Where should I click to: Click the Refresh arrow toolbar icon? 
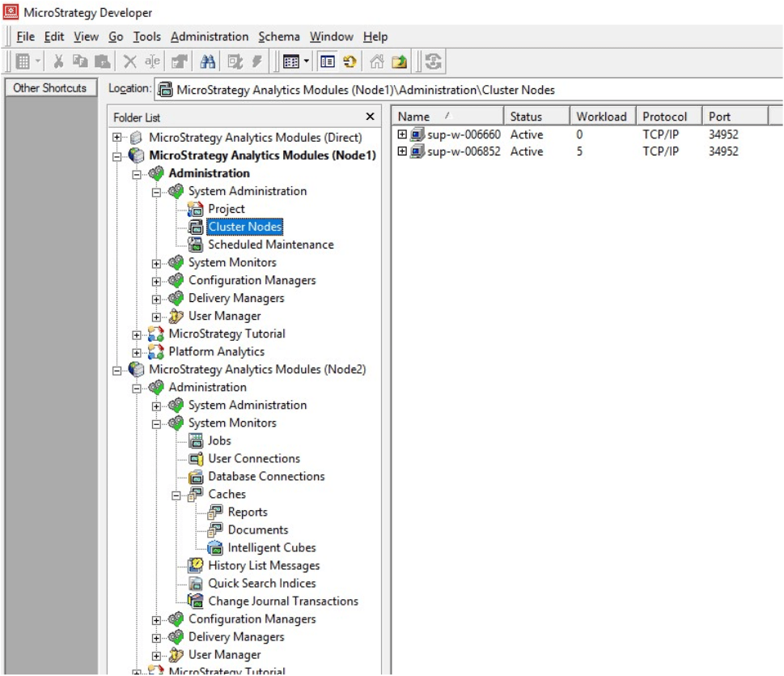click(x=350, y=62)
